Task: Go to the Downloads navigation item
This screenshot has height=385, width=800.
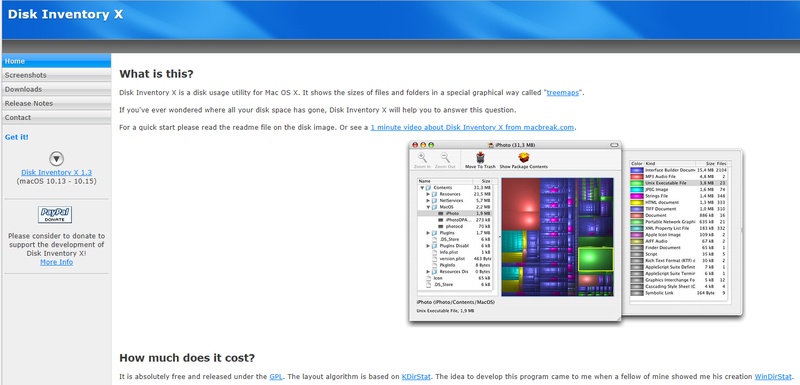Action: [x=56, y=89]
